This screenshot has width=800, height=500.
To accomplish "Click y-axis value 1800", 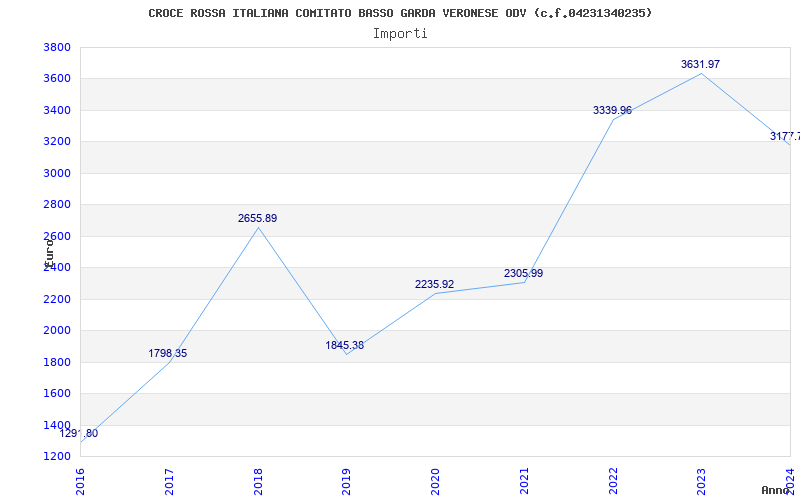I will (x=57, y=362).
